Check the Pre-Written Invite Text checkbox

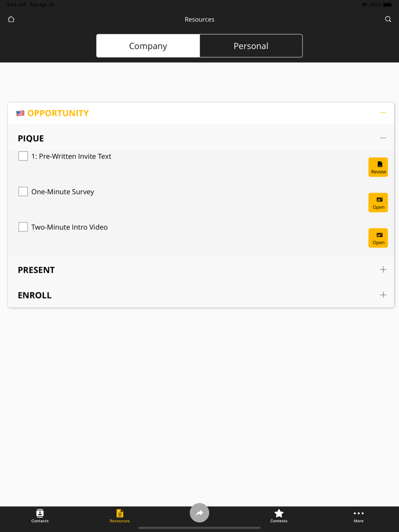click(23, 156)
